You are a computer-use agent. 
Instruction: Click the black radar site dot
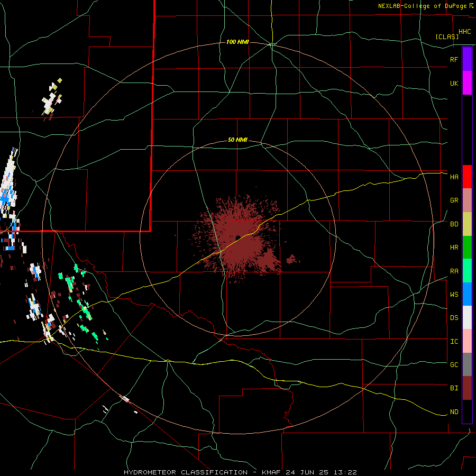pos(237,237)
